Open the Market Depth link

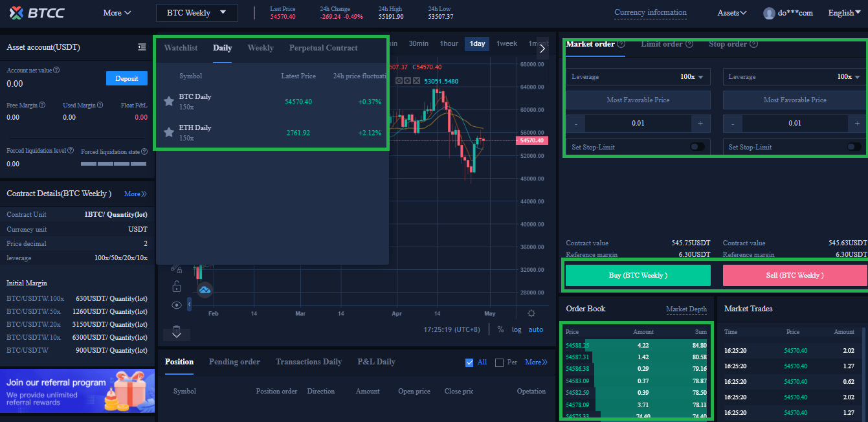(x=686, y=309)
